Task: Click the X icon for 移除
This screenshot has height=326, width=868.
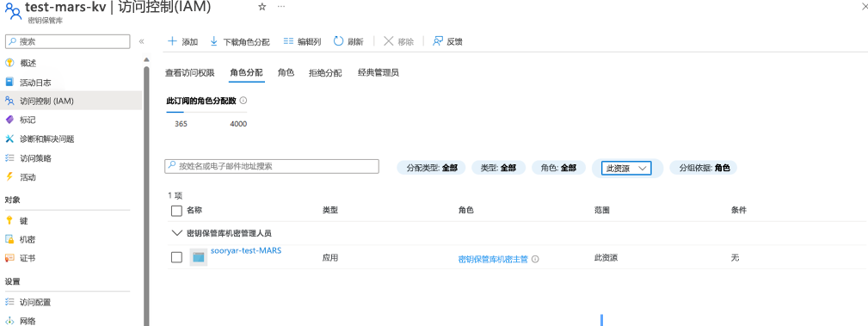Action: (x=389, y=41)
